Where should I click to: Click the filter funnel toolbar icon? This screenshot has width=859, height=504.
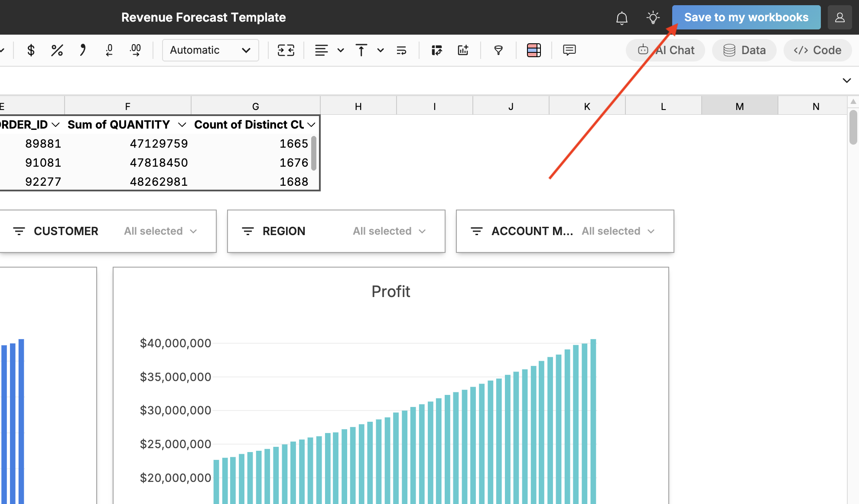(x=498, y=50)
